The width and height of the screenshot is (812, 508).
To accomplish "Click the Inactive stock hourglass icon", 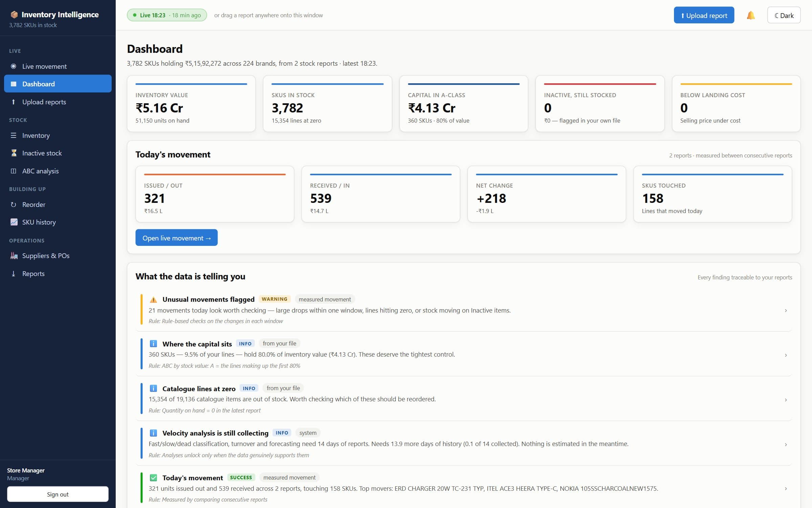I will 14,153.
